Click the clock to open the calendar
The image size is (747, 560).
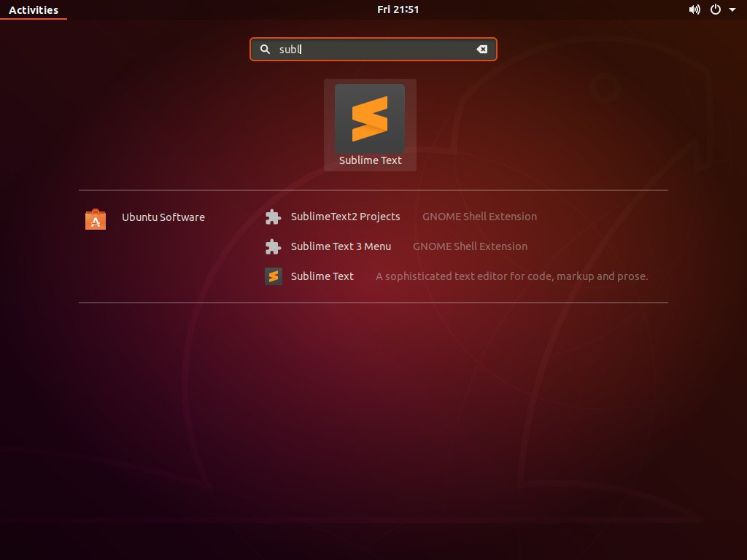398,9
